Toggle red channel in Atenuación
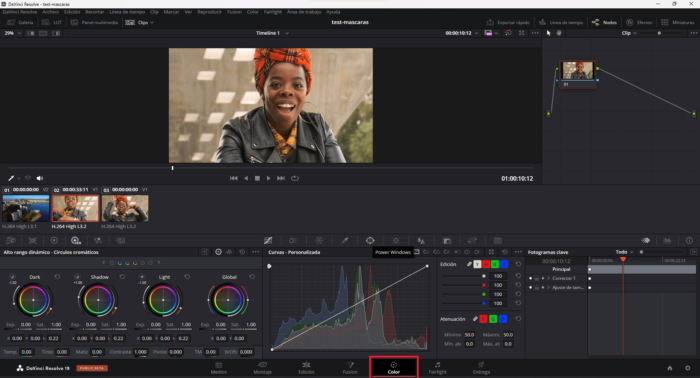 (483, 319)
